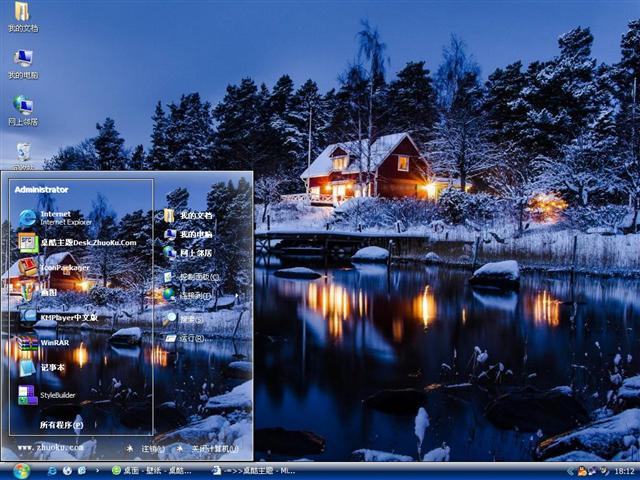This screenshot has height=480, width=640.
Task: Select the 我的电脑 desktop icon
Action: (x=22, y=61)
